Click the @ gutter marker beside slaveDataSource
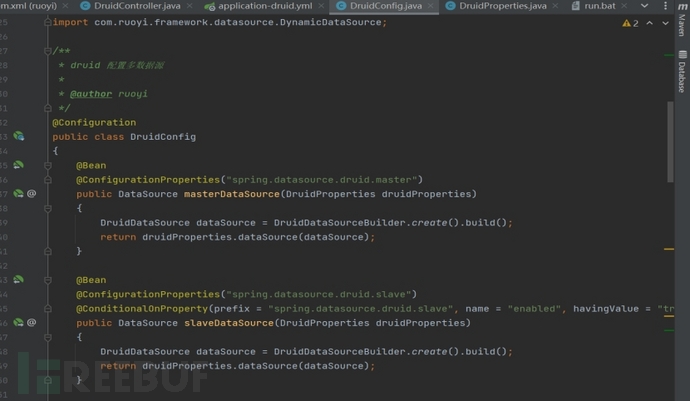 (32, 322)
